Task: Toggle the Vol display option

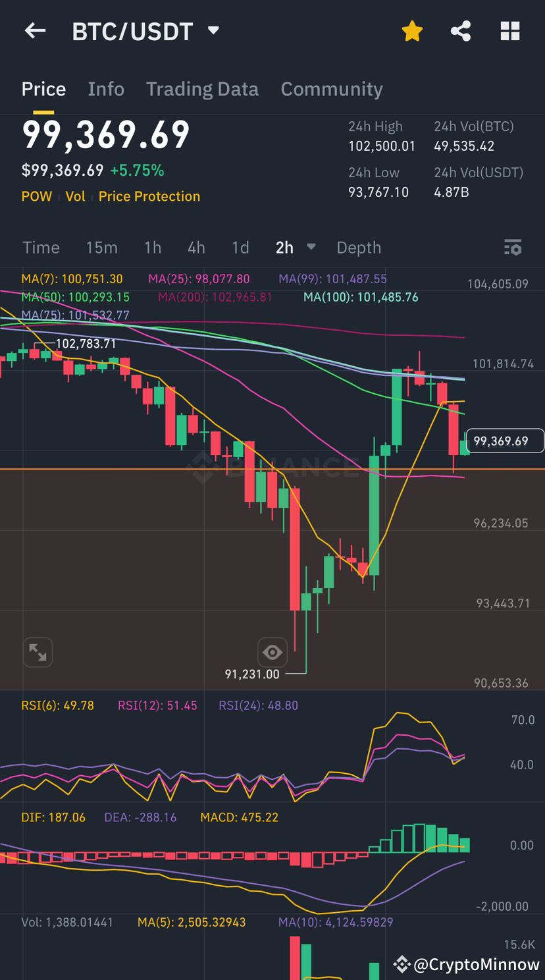Action: [75, 196]
